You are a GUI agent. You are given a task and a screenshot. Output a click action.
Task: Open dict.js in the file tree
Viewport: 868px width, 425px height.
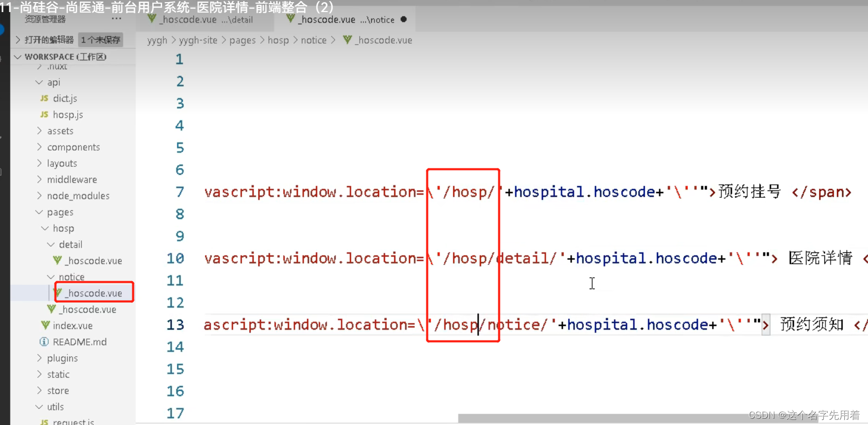(x=65, y=98)
